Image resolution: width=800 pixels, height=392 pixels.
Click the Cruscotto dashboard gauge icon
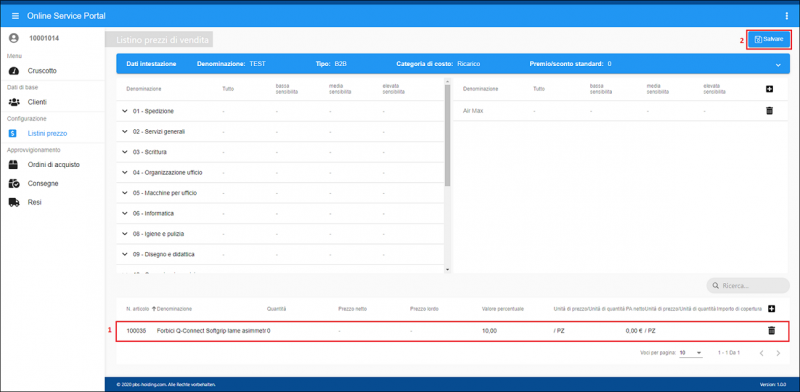[14, 71]
